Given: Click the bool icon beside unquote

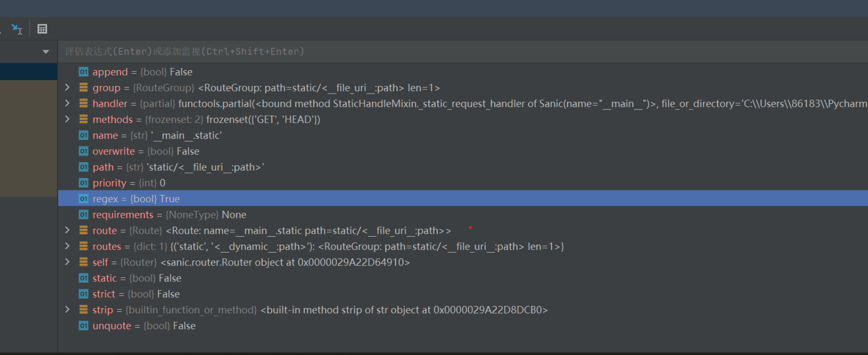Looking at the screenshot, I should (x=83, y=326).
